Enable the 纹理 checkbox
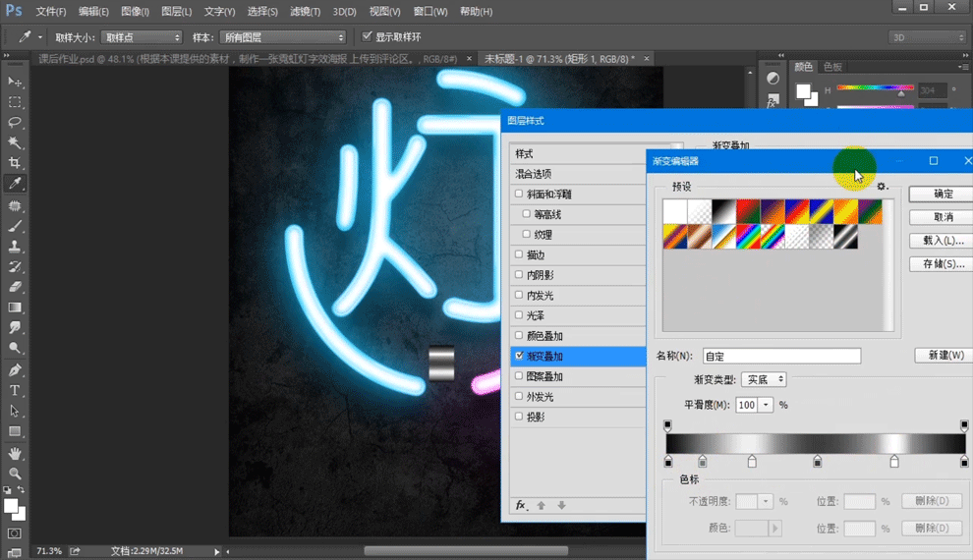Image resolution: width=973 pixels, height=560 pixels. pos(526,234)
